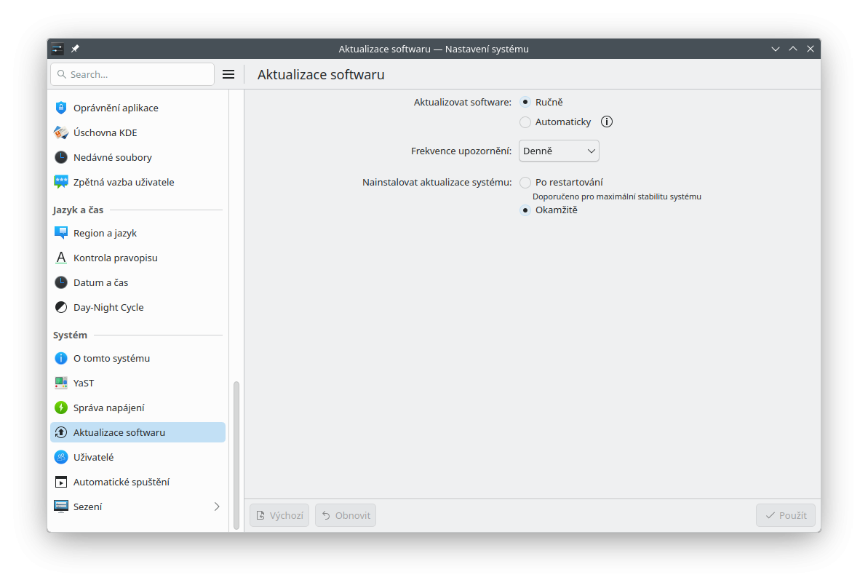The width and height of the screenshot is (868, 588).
Task: Open Region a jazyk icon
Action: [x=61, y=233]
